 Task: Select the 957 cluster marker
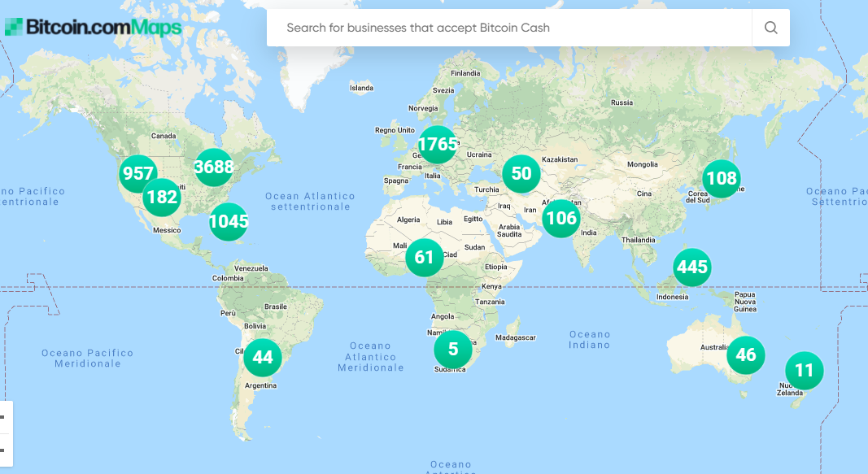[137, 174]
